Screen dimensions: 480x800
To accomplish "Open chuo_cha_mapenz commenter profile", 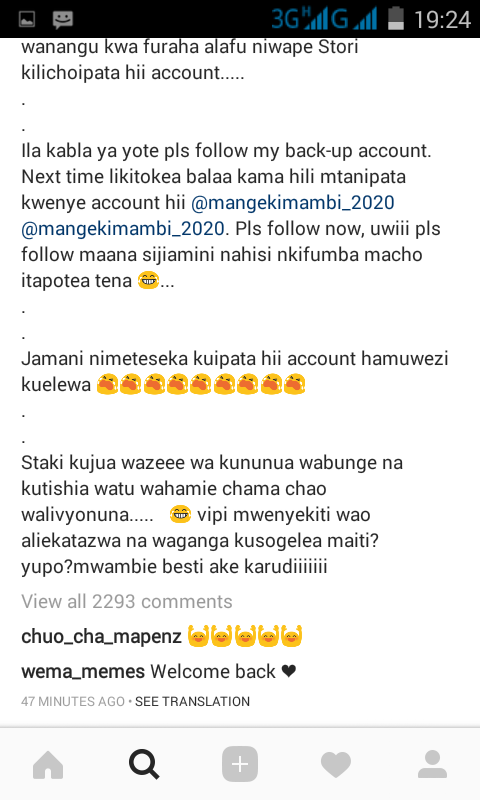I will (102, 637).
